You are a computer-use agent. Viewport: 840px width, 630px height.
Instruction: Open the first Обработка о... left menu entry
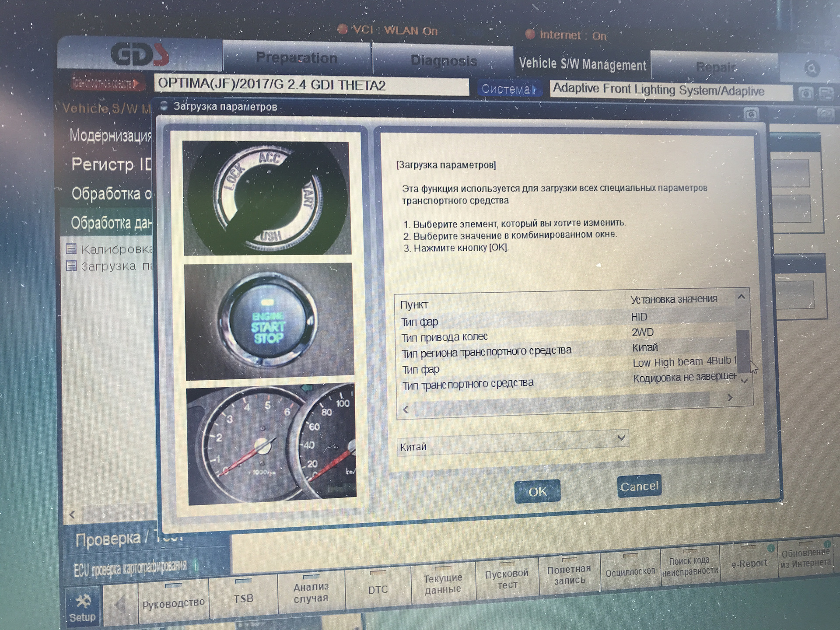pyautogui.click(x=112, y=193)
